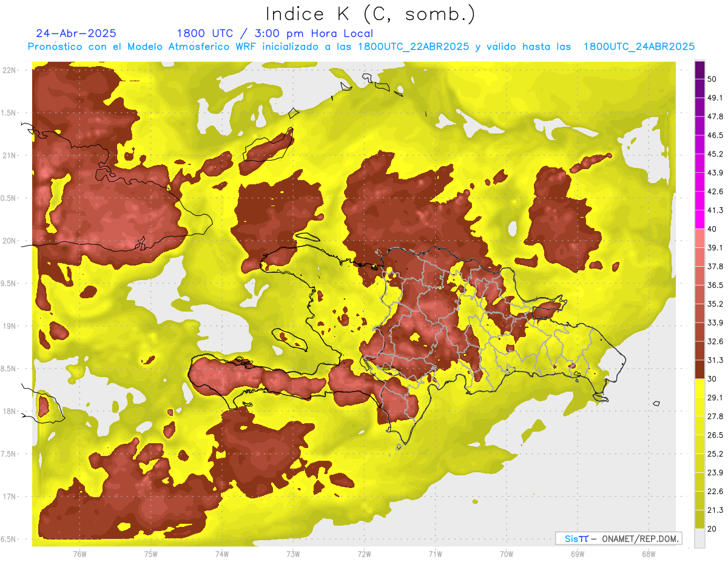Pick the dark brown band between 30 and 31.3
Viewport: 728px width, 562px height.
pyautogui.click(x=699, y=370)
